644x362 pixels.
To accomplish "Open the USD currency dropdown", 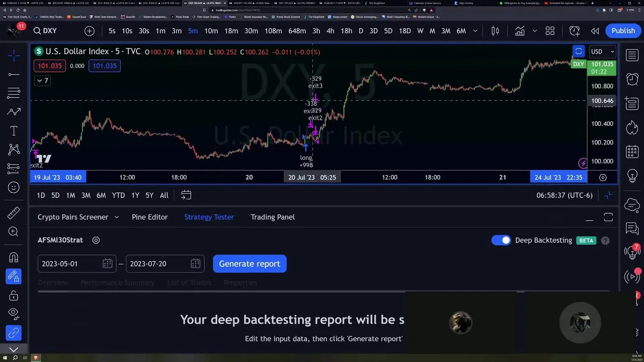I will [603, 51].
